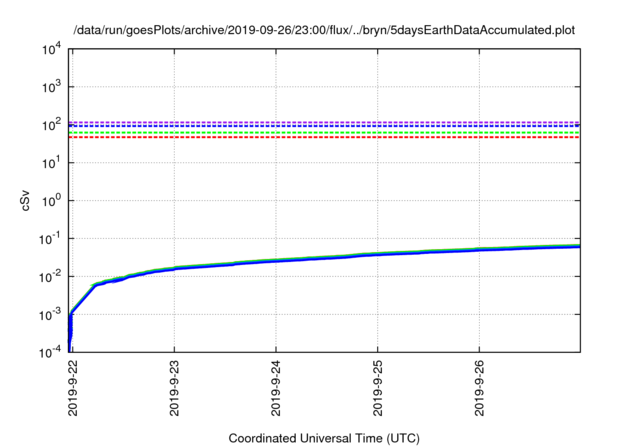Image resolution: width=640 pixels, height=448 pixels.
Task: Click the Coordinated Universal Time (UTC) axis title
Action: 324,439
